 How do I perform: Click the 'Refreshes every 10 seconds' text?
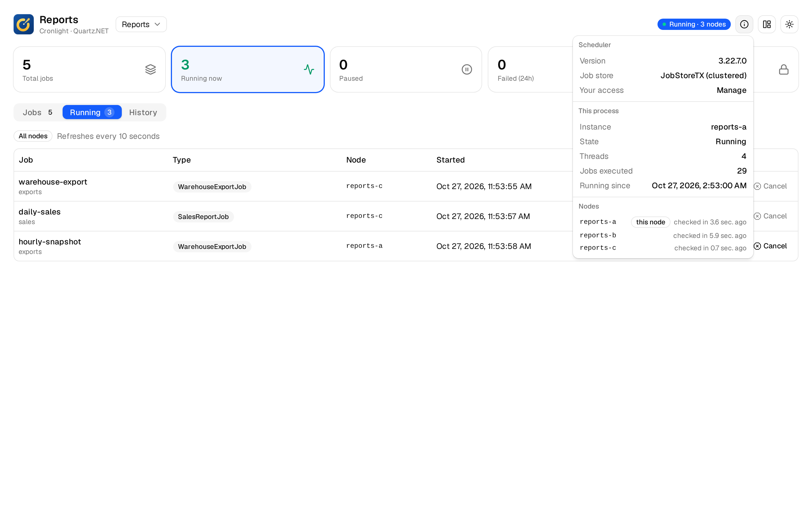point(108,136)
